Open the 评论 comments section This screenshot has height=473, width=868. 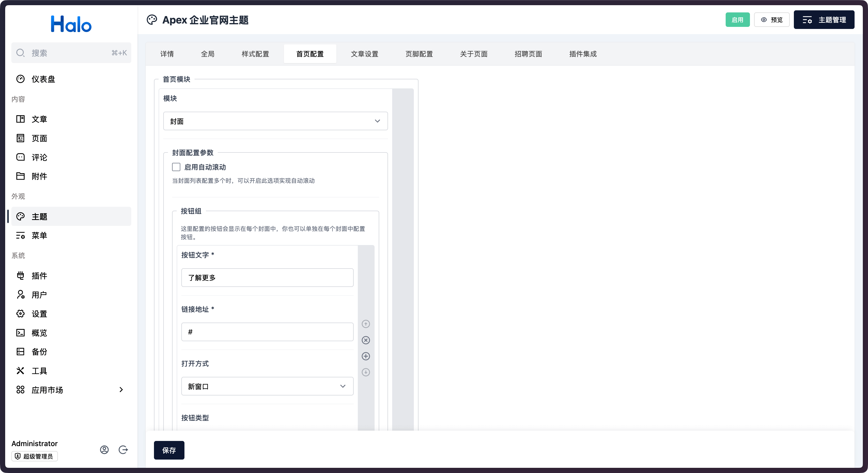tap(40, 157)
